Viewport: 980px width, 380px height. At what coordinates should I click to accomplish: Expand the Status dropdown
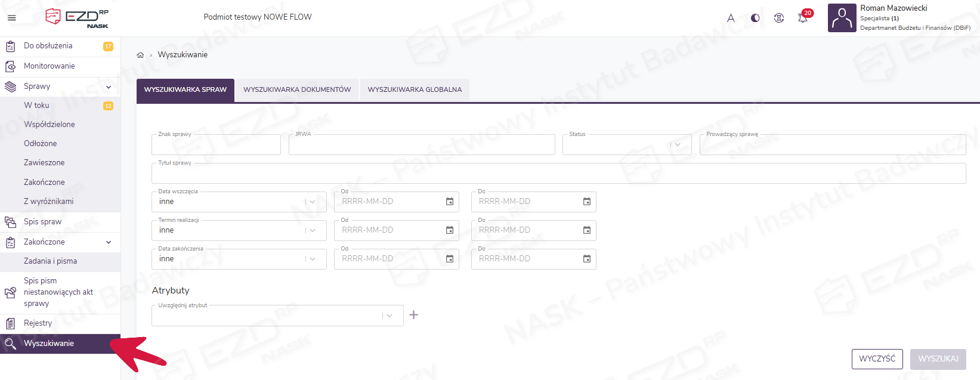(677, 145)
